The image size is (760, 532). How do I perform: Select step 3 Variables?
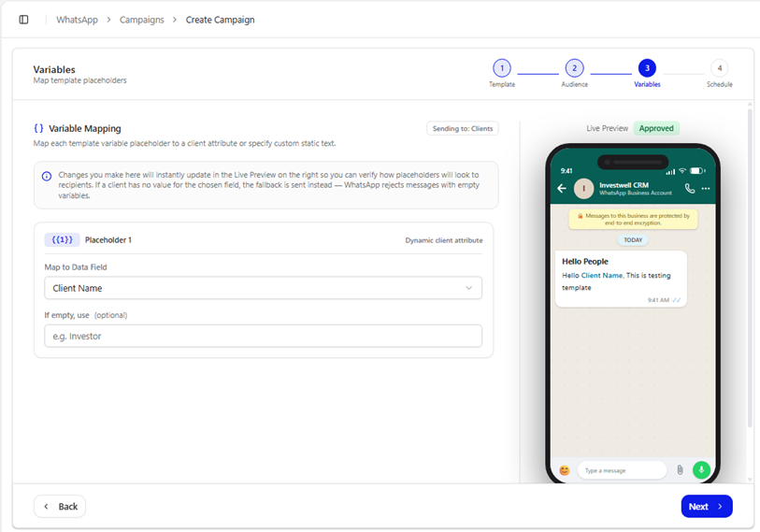pos(647,68)
